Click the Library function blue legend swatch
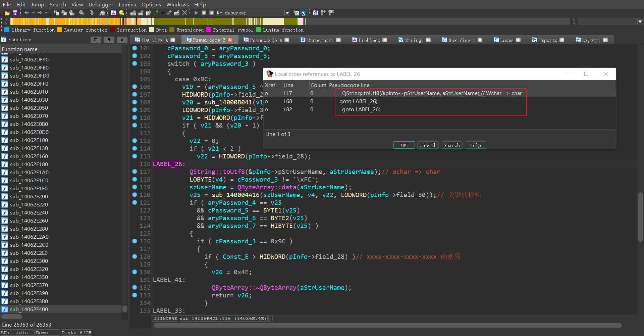This screenshot has width=644, height=336. click(7, 30)
